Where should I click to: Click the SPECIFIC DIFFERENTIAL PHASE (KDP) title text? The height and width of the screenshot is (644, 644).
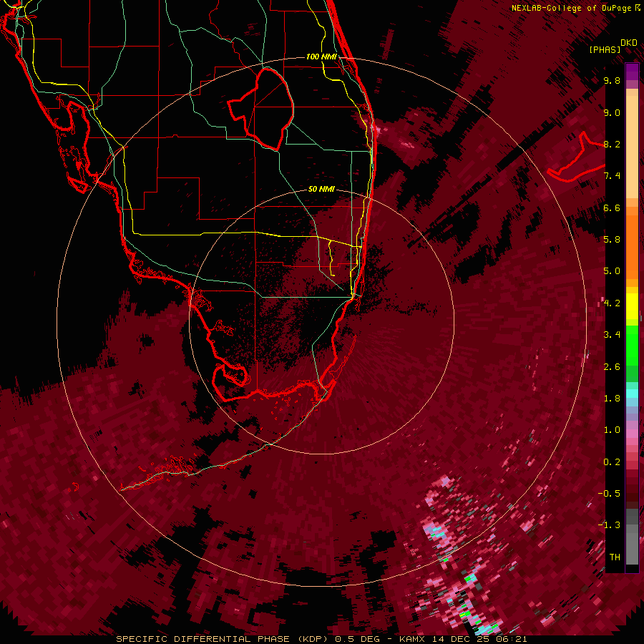223,639
